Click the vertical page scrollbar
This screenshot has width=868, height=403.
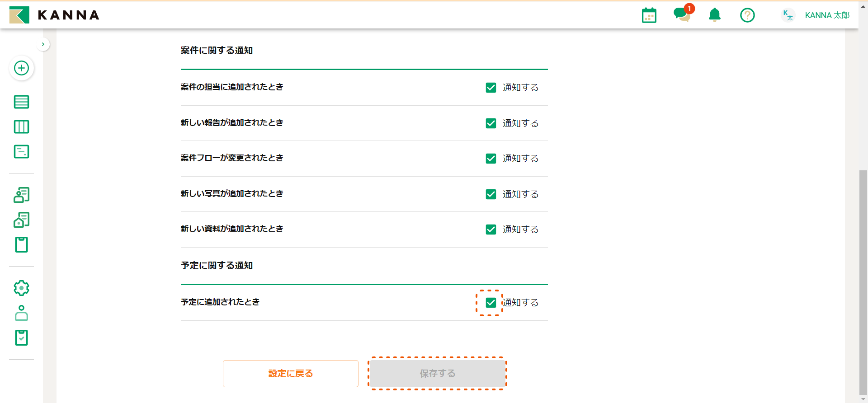click(x=863, y=280)
